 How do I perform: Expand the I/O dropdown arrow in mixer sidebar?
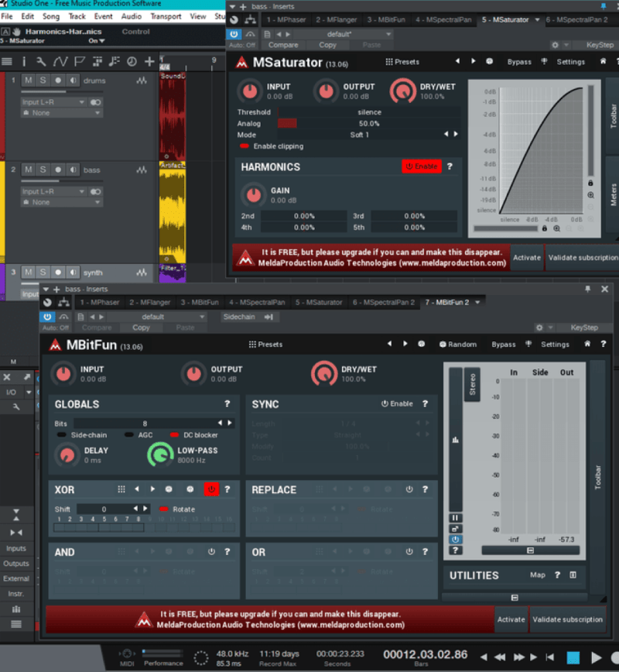point(29,393)
